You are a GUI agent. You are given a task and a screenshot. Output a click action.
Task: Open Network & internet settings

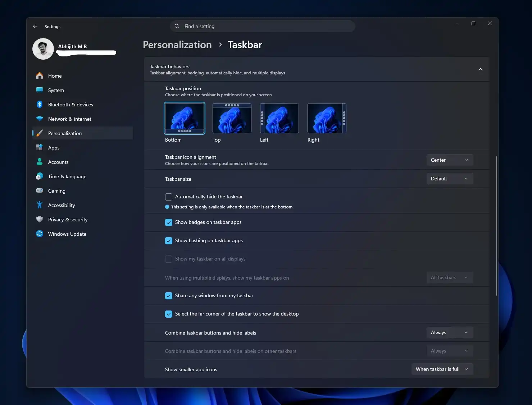click(83, 119)
